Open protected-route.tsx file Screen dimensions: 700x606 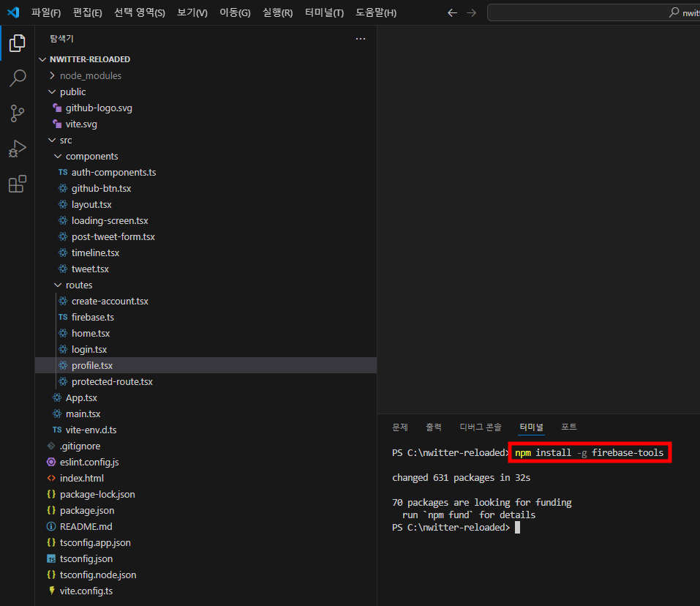[206, 381]
